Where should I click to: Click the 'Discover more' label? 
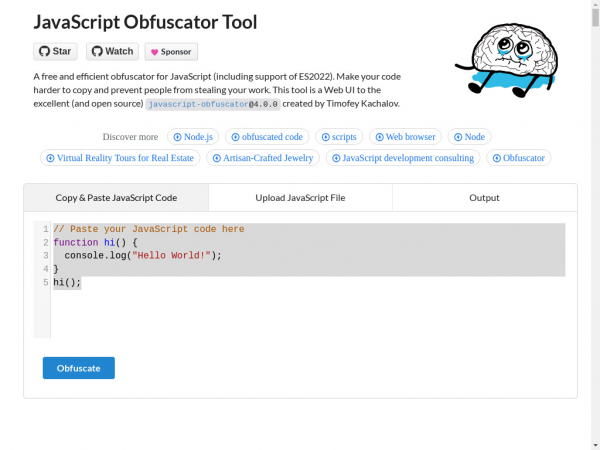(x=130, y=137)
